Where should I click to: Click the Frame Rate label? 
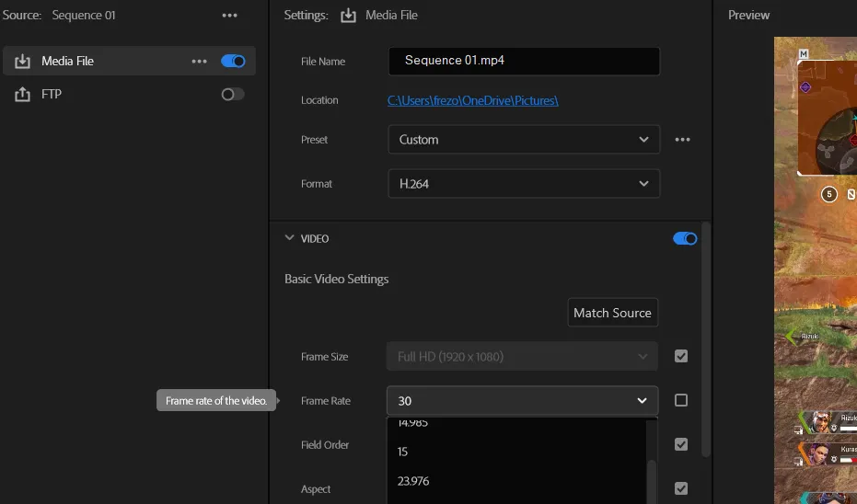[x=326, y=401]
